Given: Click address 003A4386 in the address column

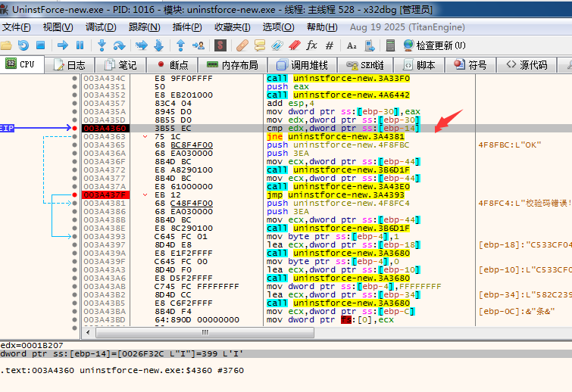Looking at the screenshot, I should pyautogui.click(x=105, y=212).
